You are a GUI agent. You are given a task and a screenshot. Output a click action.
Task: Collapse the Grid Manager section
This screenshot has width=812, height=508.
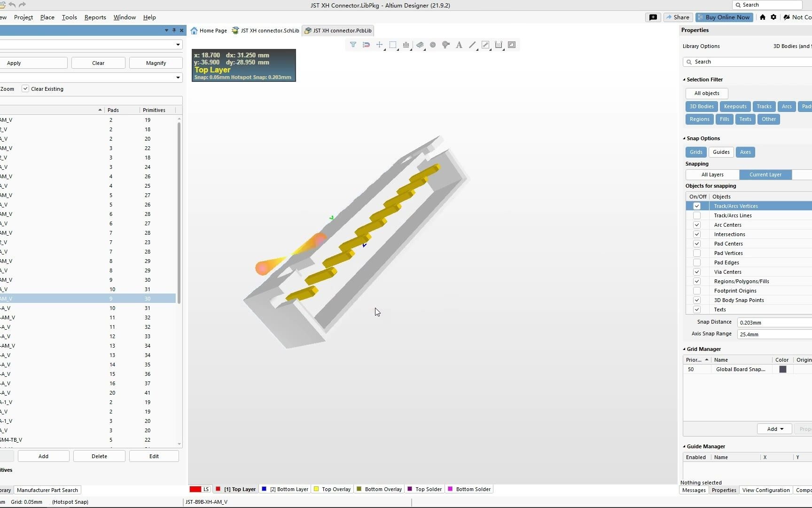[x=684, y=349]
